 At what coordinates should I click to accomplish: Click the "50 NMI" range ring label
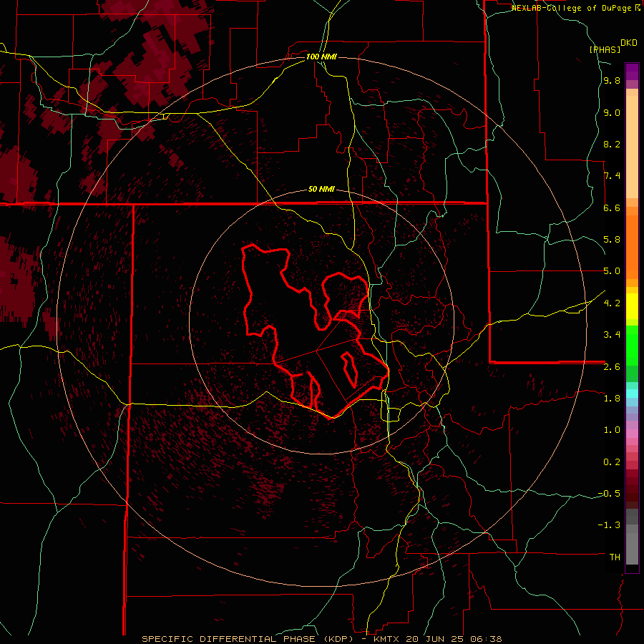[321, 190]
